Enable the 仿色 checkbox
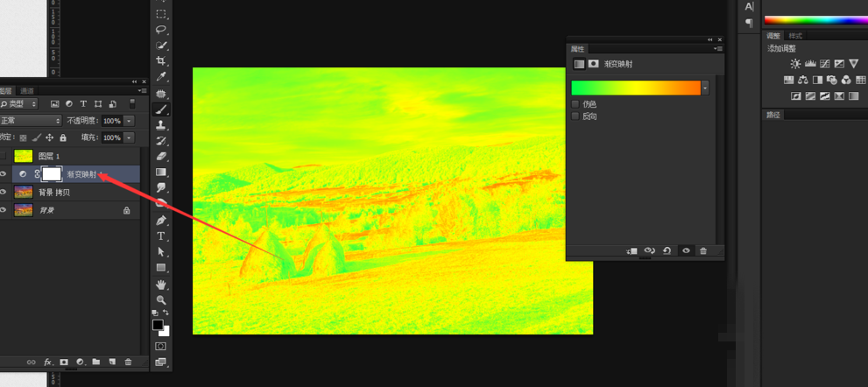 click(575, 104)
